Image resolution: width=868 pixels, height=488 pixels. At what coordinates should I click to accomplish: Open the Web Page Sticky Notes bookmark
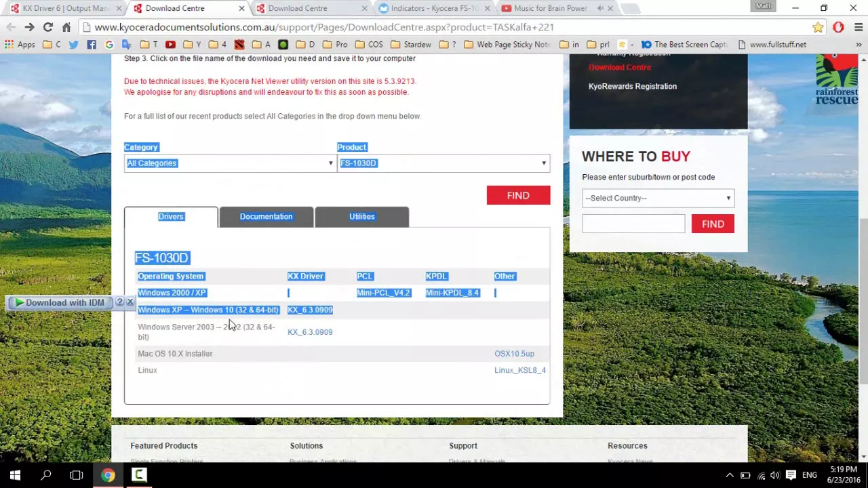(506, 45)
